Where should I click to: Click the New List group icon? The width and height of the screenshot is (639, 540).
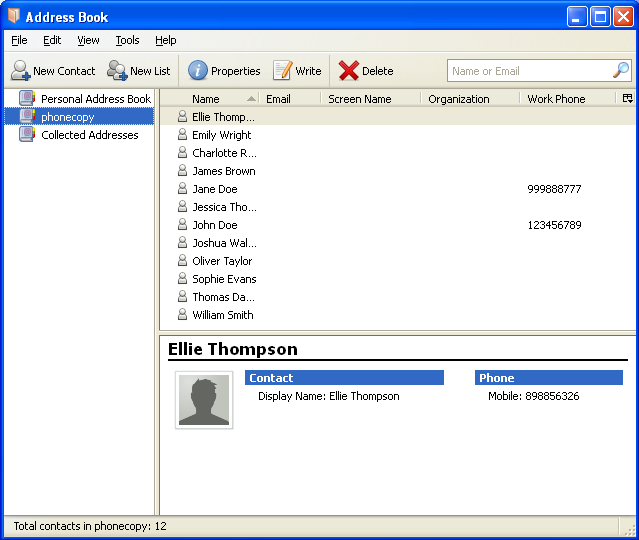tap(117, 71)
